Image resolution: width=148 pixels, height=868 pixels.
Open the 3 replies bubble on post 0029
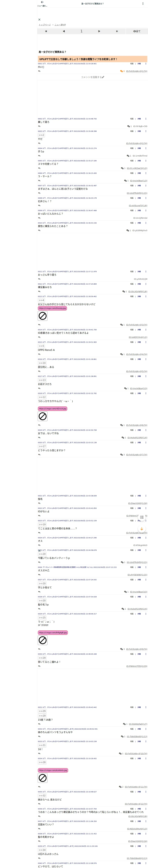click(123, 649)
